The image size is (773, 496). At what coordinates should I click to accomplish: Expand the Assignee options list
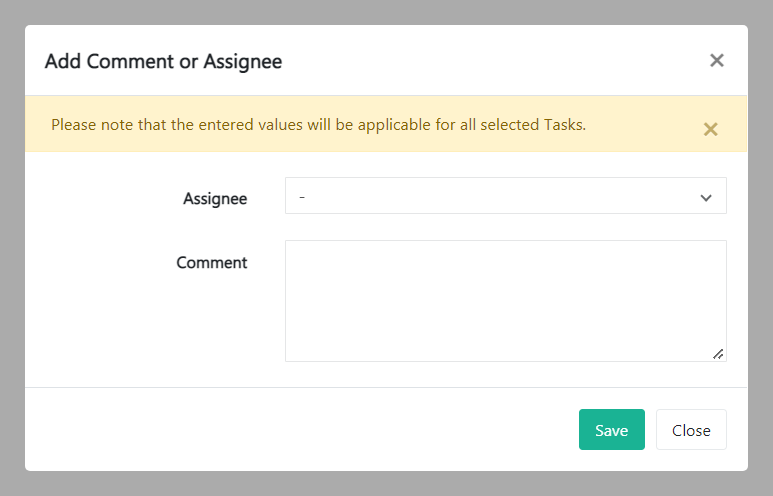tap(505, 197)
